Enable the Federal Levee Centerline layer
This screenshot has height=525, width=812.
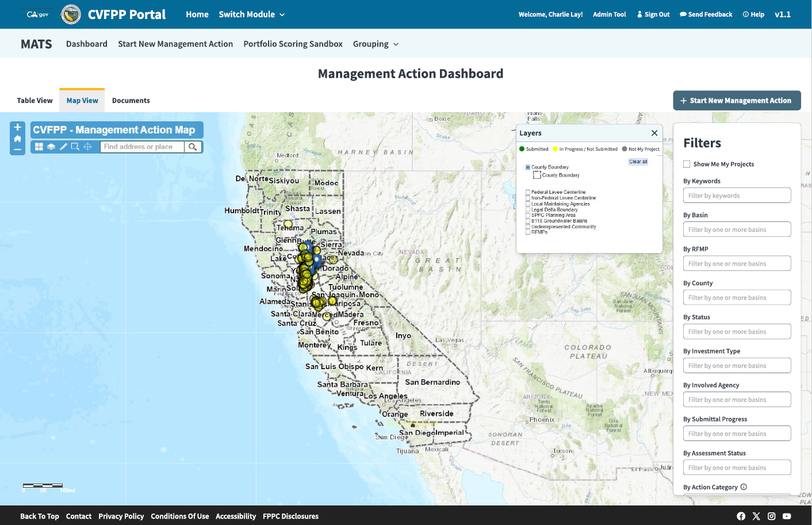click(528, 193)
